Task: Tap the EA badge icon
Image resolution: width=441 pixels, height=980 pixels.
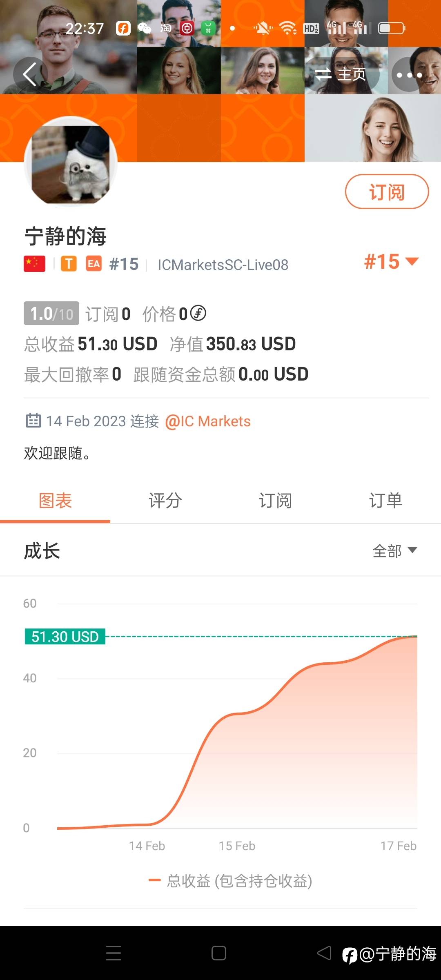Action: (x=94, y=264)
